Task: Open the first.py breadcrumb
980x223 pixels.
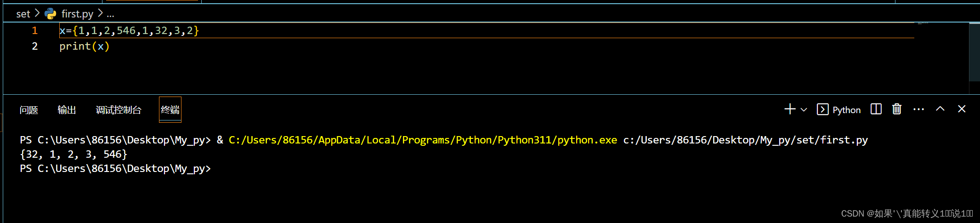Action: [77, 14]
